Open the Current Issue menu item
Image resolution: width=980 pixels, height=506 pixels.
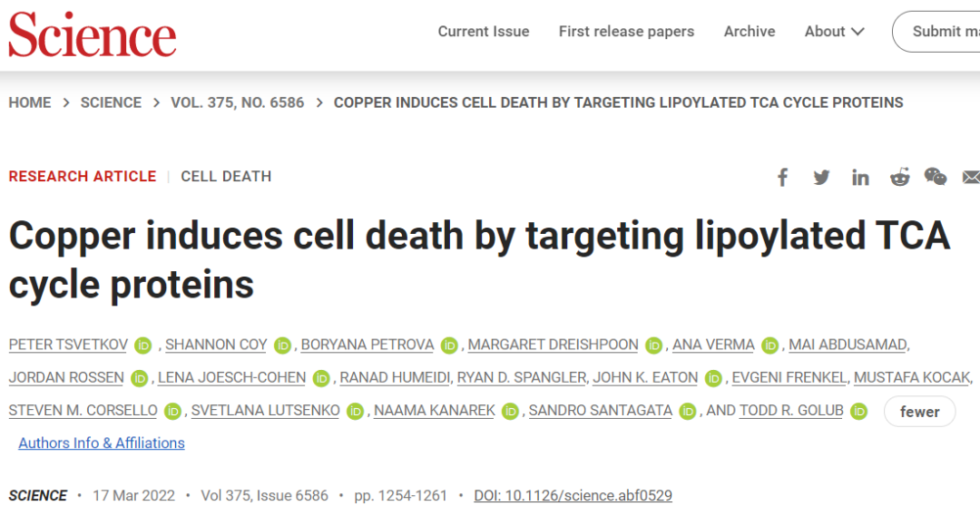pos(484,32)
